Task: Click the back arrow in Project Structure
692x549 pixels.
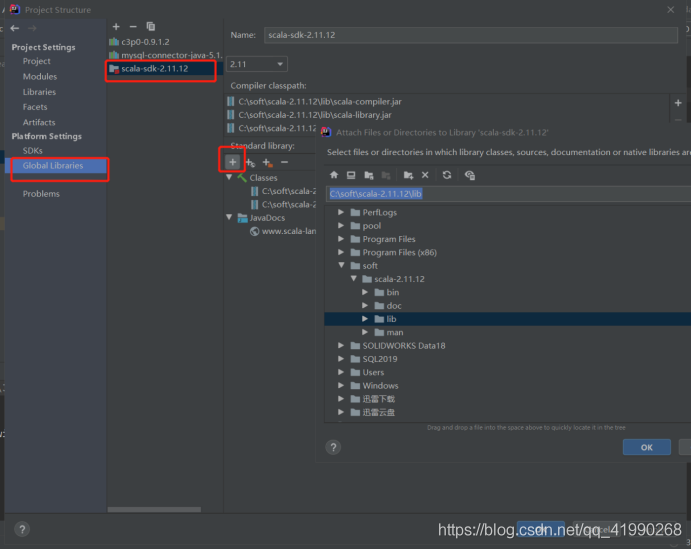Action: [x=15, y=28]
